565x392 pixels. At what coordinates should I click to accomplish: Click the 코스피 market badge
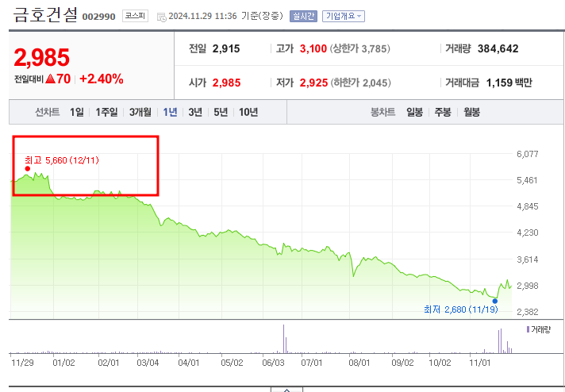click(x=135, y=16)
